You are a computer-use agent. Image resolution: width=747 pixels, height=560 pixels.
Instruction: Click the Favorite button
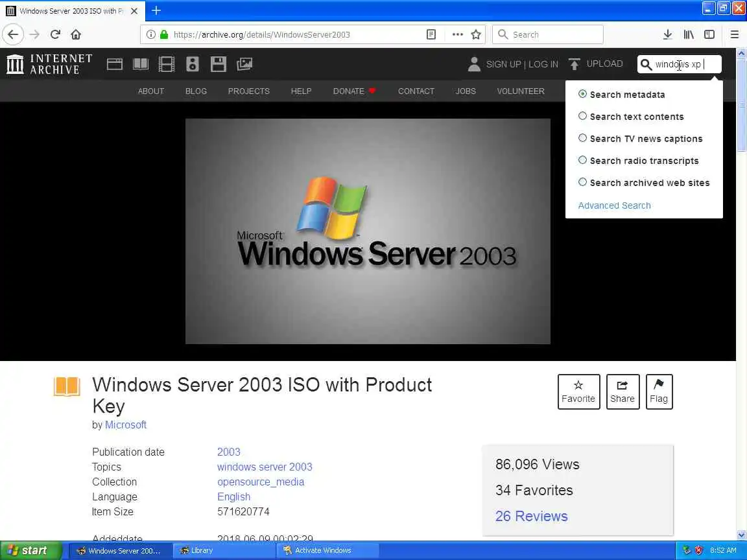(x=578, y=391)
